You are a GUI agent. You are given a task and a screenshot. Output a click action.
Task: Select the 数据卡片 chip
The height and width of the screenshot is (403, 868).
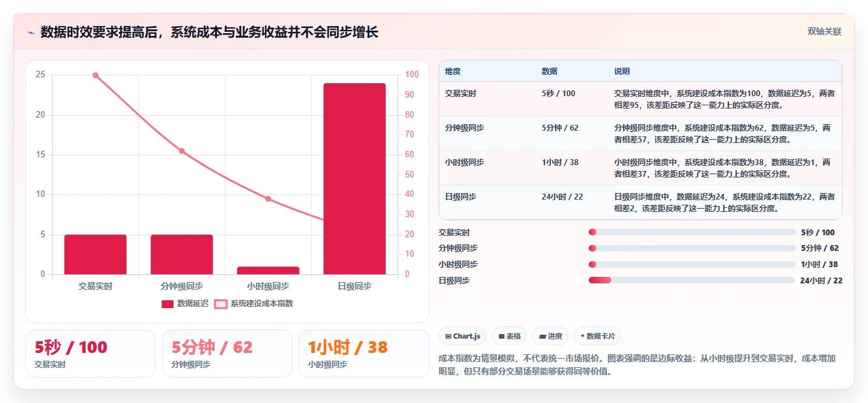[x=597, y=336]
